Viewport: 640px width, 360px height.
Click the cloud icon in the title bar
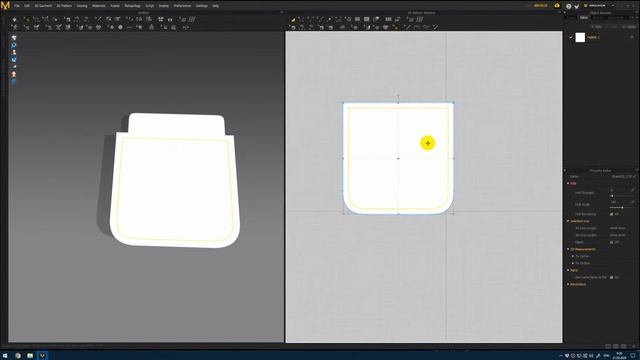[x=557, y=6]
